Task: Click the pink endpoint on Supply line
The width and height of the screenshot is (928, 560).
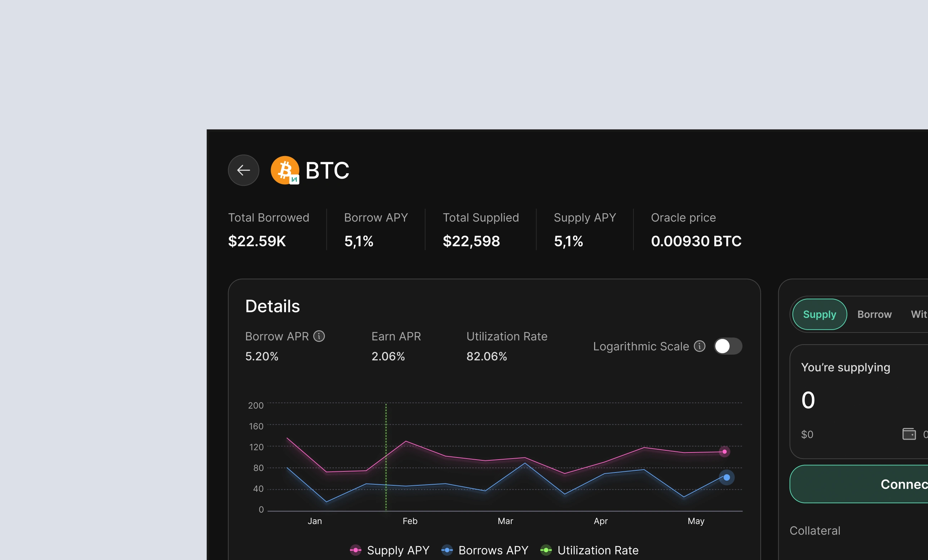Action: [x=724, y=452]
